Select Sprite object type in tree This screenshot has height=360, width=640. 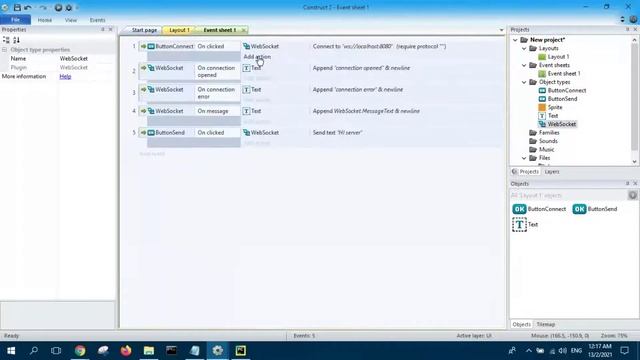pos(555,107)
